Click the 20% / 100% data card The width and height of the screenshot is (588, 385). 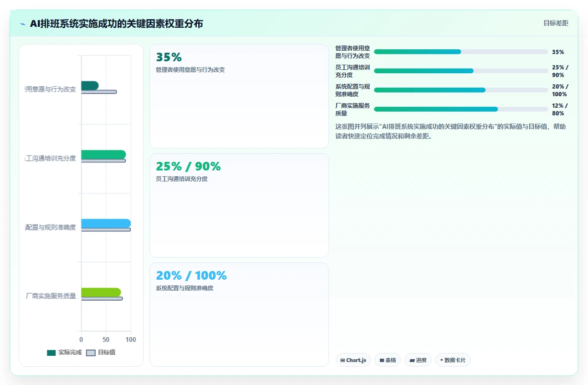(239, 315)
